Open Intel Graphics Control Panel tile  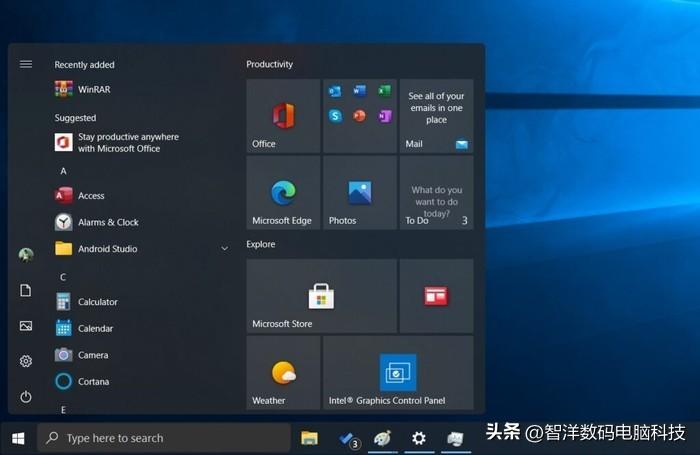398,373
